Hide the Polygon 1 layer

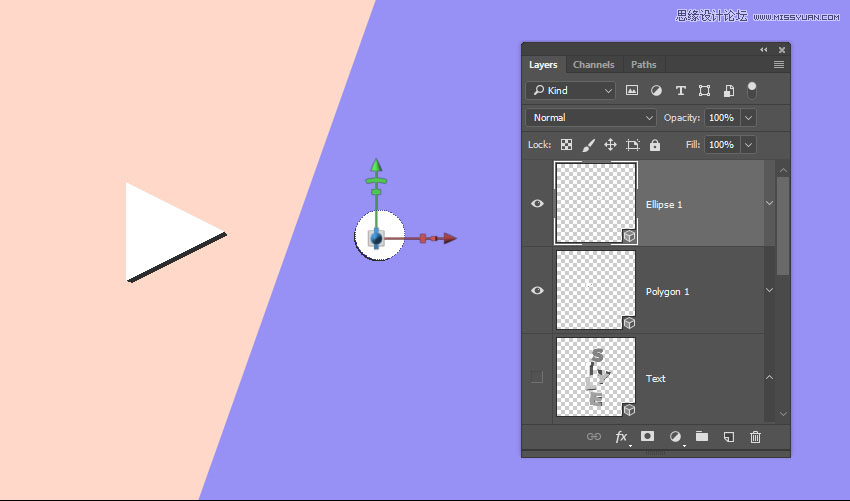[537, 290]
